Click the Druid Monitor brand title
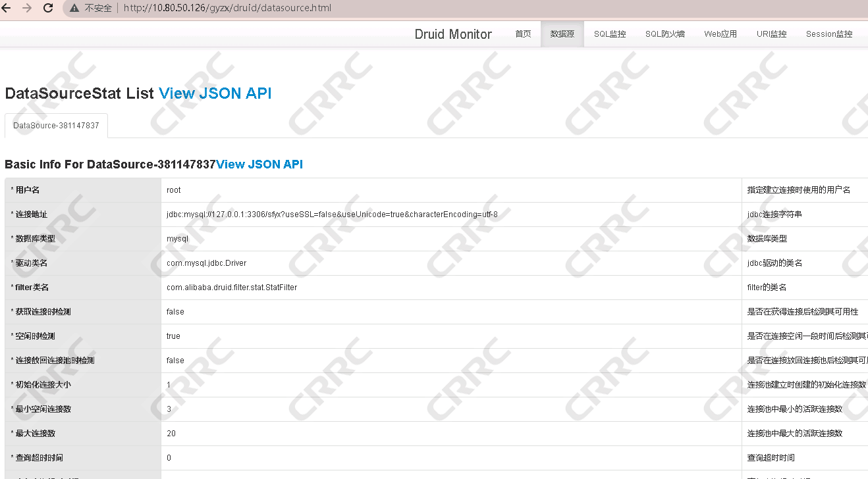 [453, 34]
